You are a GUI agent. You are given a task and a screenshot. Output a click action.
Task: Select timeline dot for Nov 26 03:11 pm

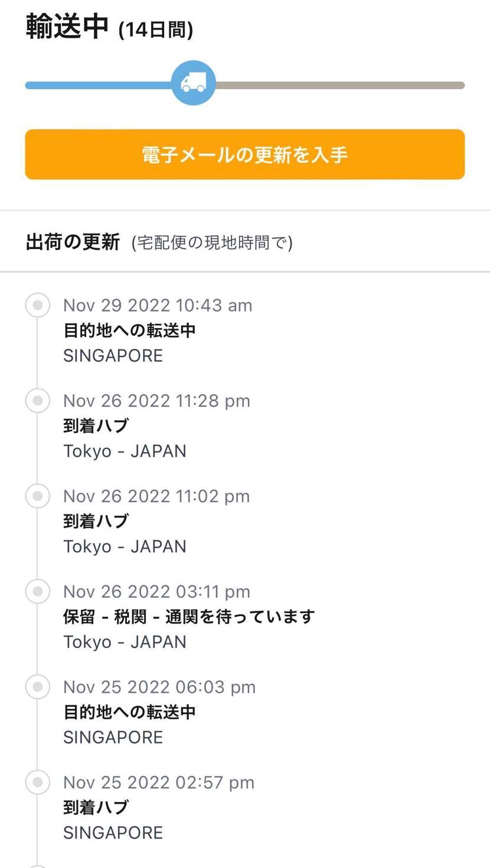[38, 591]
